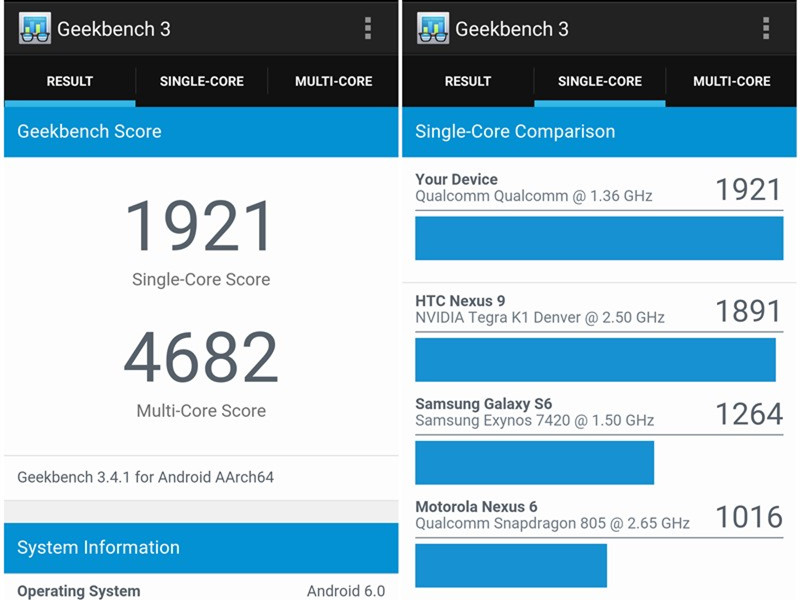Tap the Geekbench app icon in right screen
800x600 pixels.
433,28
